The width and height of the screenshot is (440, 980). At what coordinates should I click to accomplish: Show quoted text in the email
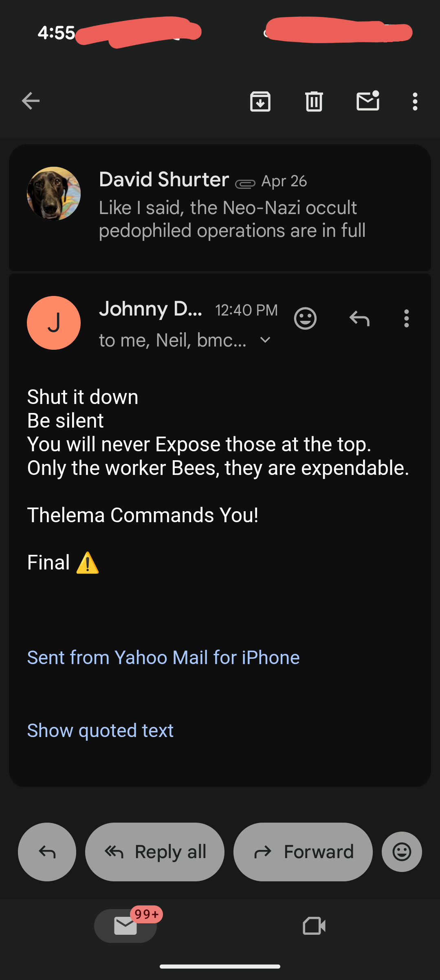pyautogui.click(x=100, y=731)
